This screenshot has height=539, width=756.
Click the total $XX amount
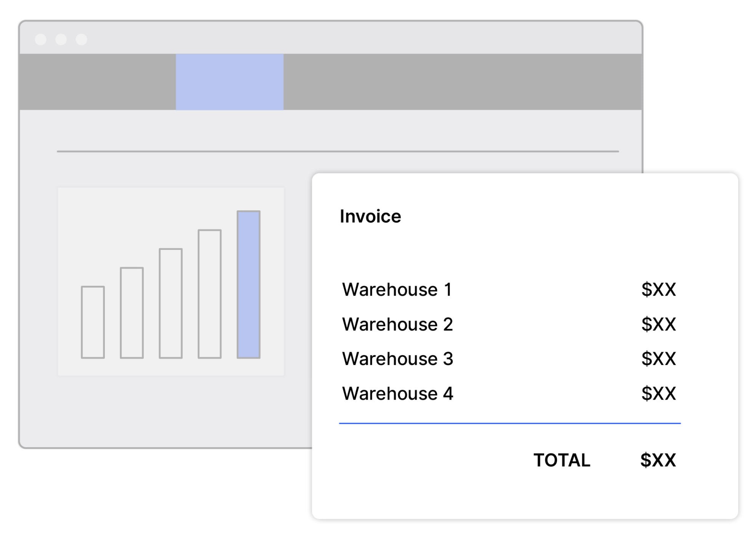tap(658, 460)
